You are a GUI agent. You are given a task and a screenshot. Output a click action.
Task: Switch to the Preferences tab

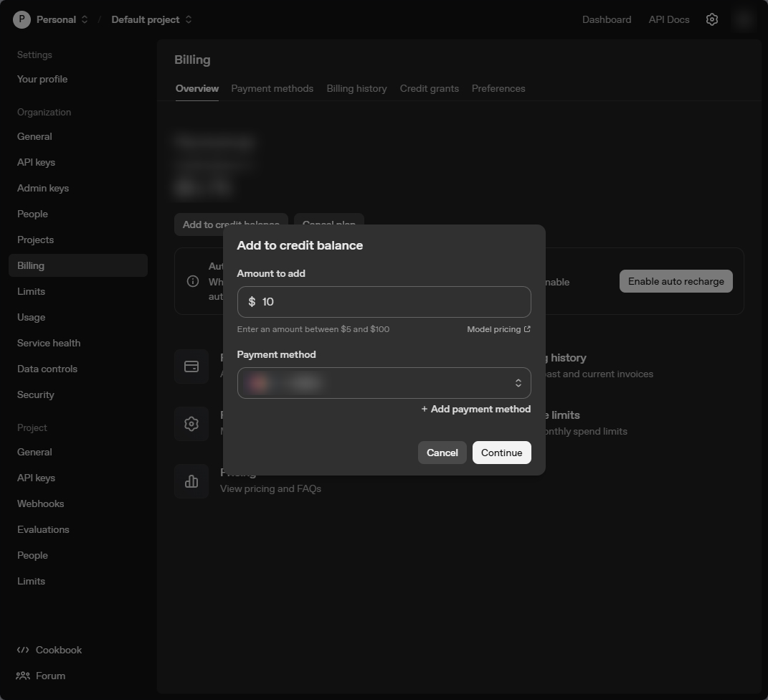click(x=498, y=89)
